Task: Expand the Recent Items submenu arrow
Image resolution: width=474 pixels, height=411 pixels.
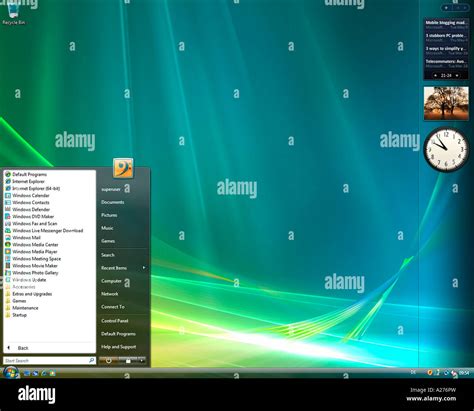Action: [144, 268]
